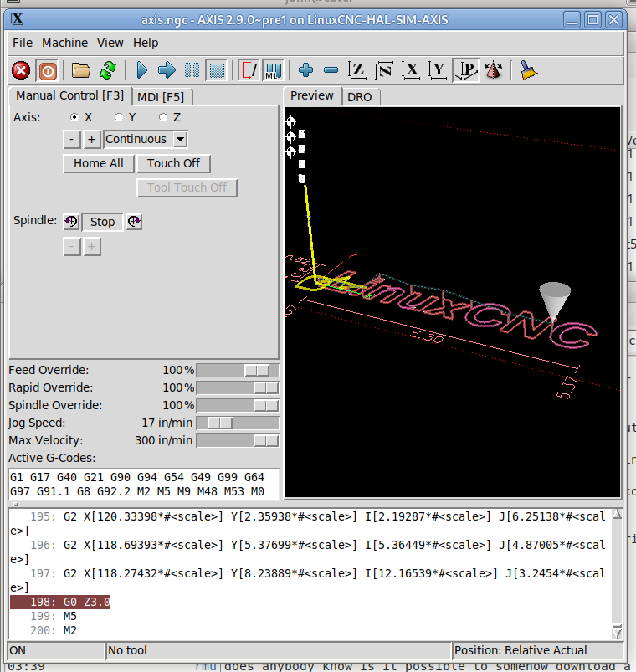636x672 pixels.
Task: Switch to top Z view
Action: pos(357,71)
